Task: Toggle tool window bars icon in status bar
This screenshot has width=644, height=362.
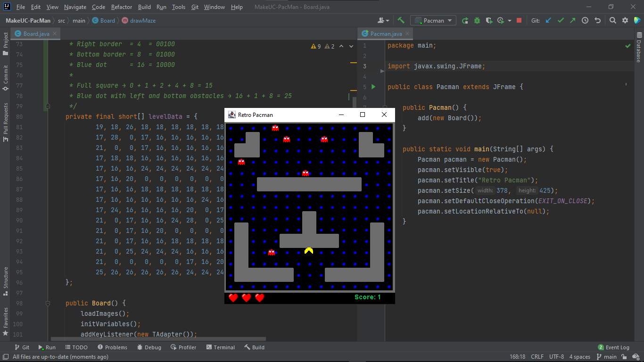Action: tap(5, 357)
